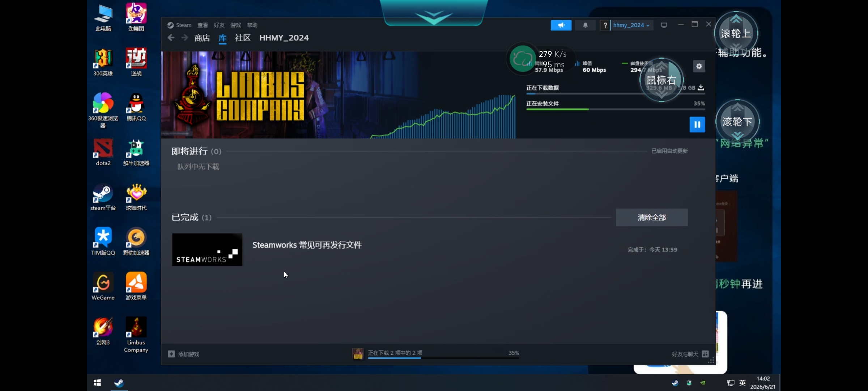Image resolution: width=868 pixels, height=391 pixels.
Task: Open Windows Start menu
Action: [x=97, y=383]
